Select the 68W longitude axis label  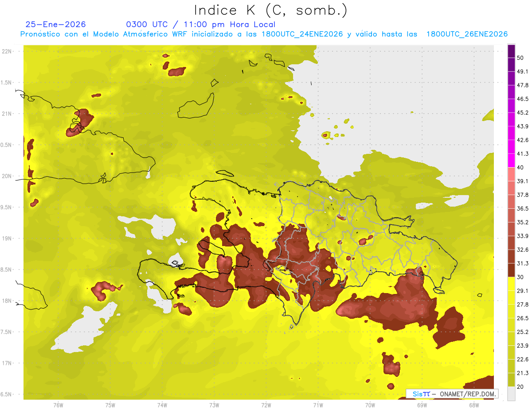click(x=473, y=405)
